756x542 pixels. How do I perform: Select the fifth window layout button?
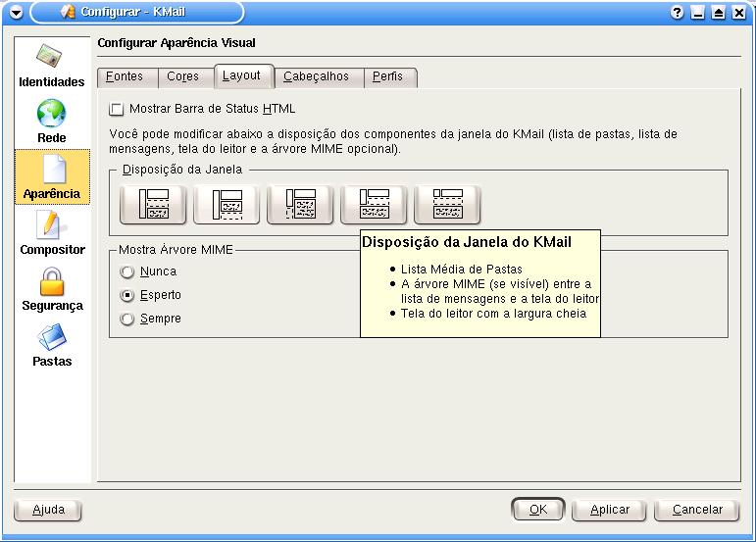tap(447, 204)
